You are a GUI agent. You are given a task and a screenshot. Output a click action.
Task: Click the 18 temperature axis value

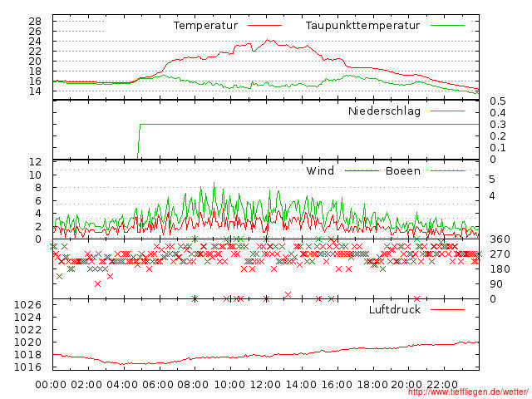tap(35, 71)
